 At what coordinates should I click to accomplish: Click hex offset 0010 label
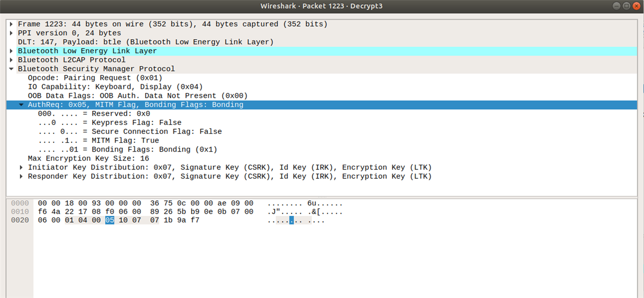point(20,212)
